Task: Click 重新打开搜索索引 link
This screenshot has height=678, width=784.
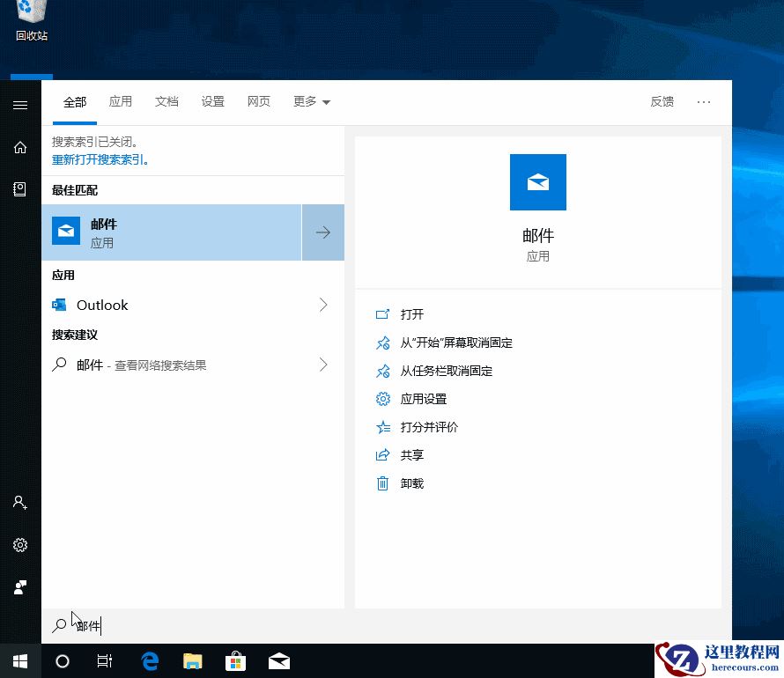Action: (x=97, y=158)
